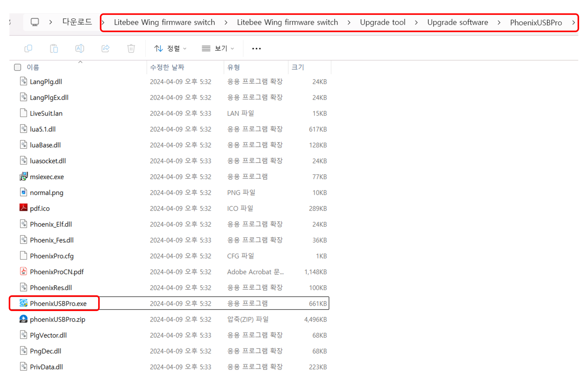Go to Upgrade tool breadcrumb
Image resolution: width=588 pixels, height=384 pixels.
(x=382, y=23)
